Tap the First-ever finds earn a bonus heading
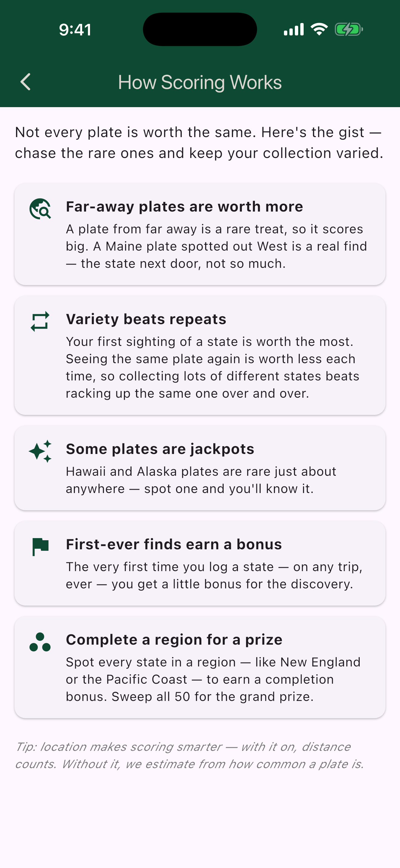The height and width of the screenshot is (868, 400). coord(174,544)
